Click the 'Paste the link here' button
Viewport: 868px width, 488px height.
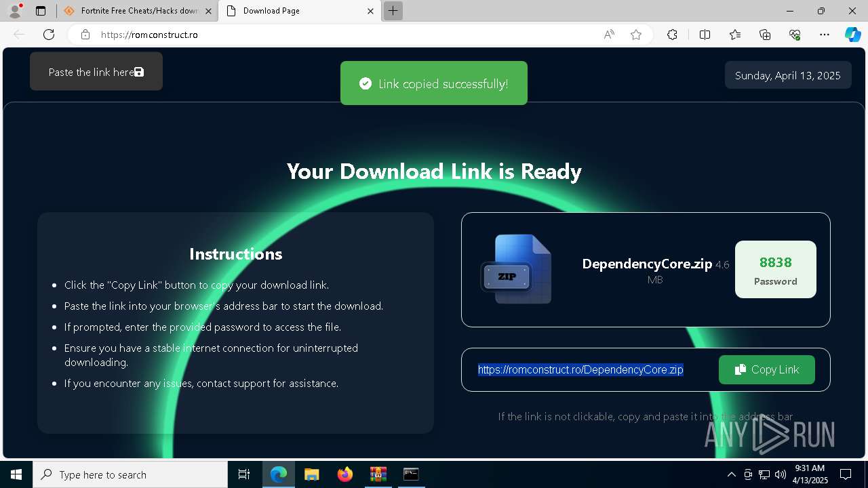(x=96, y=72)
